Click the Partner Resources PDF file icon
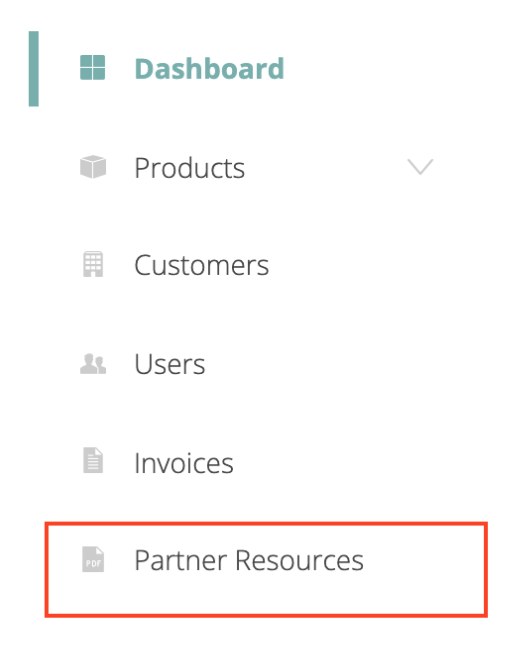Image resolution: width=526 pixels, height=652 pixels. point(93,559)
